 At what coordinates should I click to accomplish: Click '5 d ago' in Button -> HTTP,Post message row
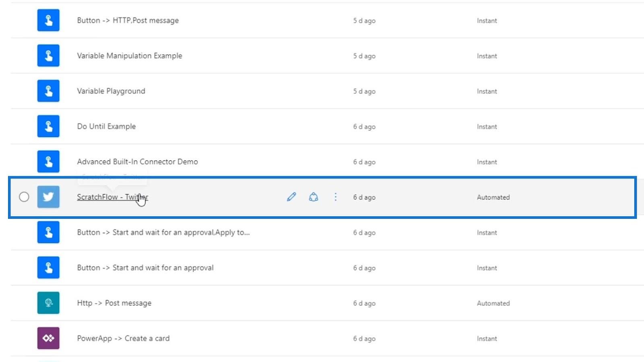[x=364, y=21]
